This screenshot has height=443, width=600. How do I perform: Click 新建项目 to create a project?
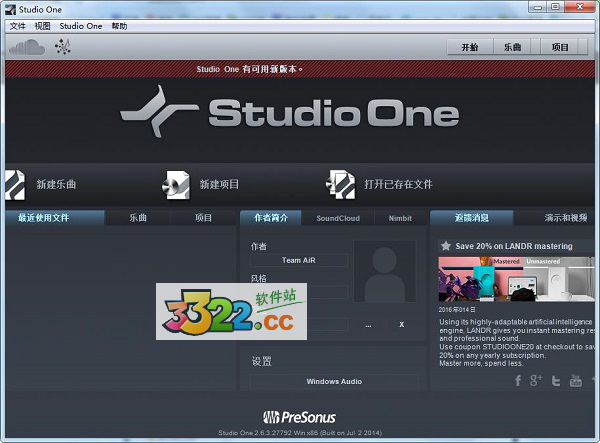click(219, 184)
